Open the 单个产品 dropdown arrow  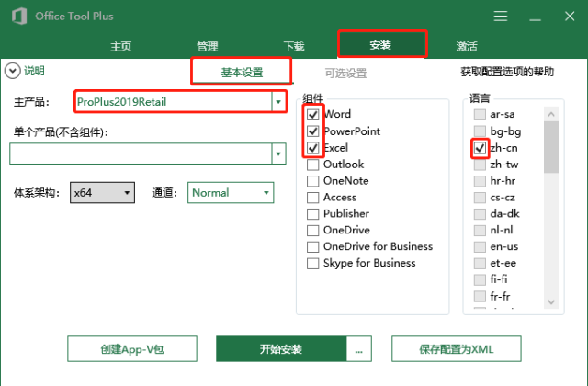click(278, 153)
